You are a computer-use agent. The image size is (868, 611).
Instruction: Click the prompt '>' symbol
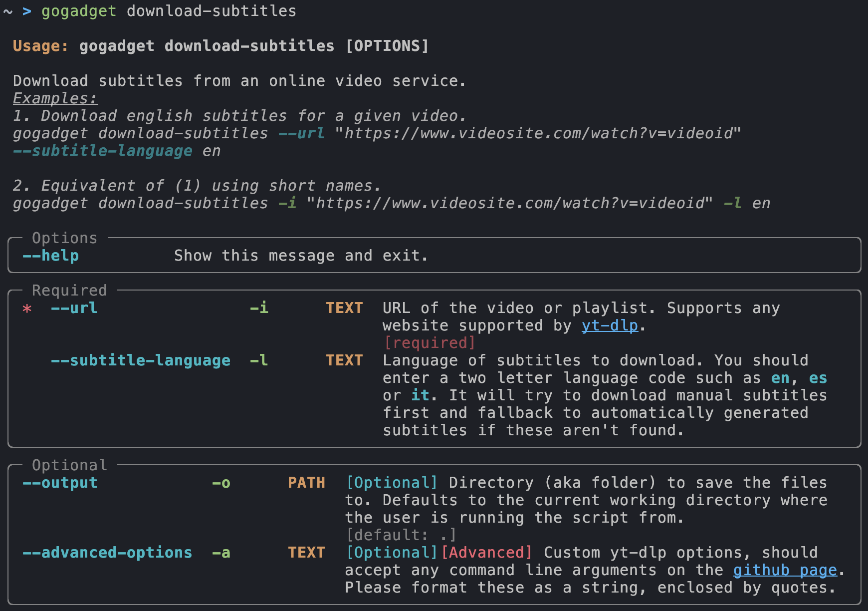click(27, 11)
